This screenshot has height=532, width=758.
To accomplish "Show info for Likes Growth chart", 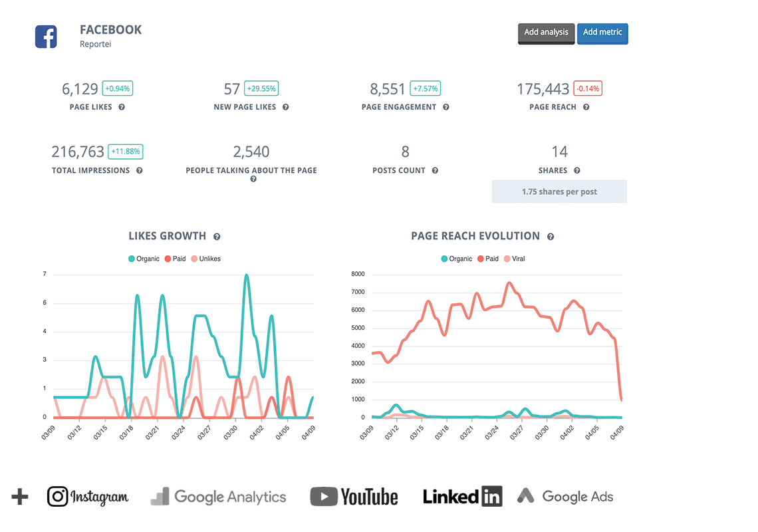I will point(217,237).
